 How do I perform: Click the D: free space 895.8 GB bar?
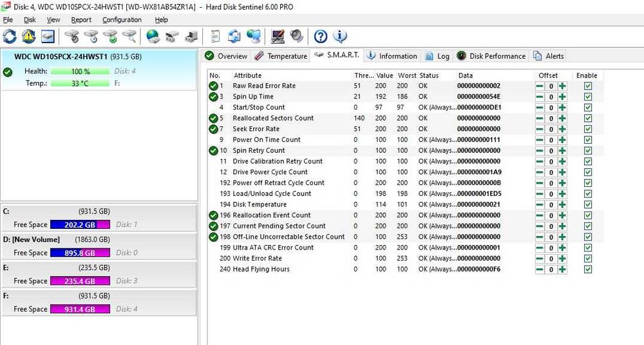point(80,253)
